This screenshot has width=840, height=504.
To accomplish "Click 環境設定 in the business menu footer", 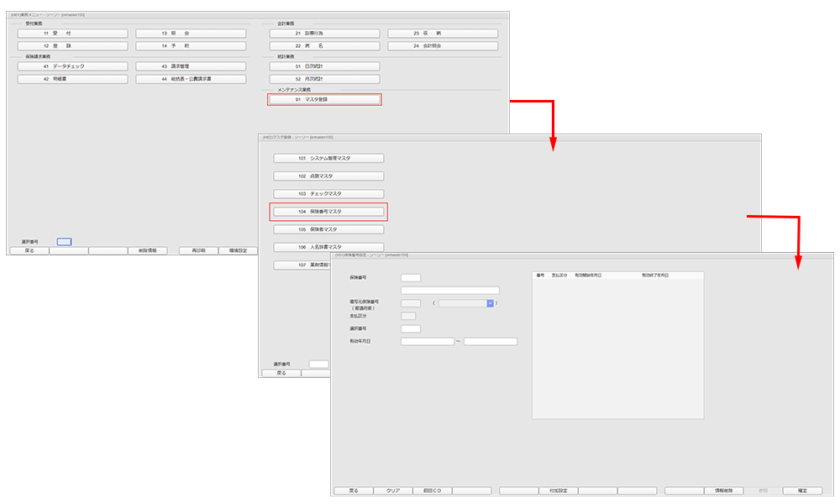I will click(238, 250).
